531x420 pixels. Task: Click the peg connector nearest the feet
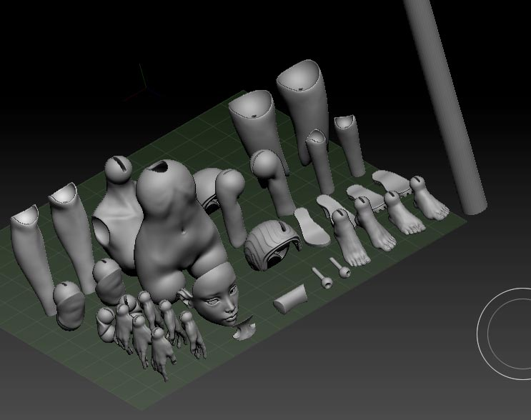point(341,267)
